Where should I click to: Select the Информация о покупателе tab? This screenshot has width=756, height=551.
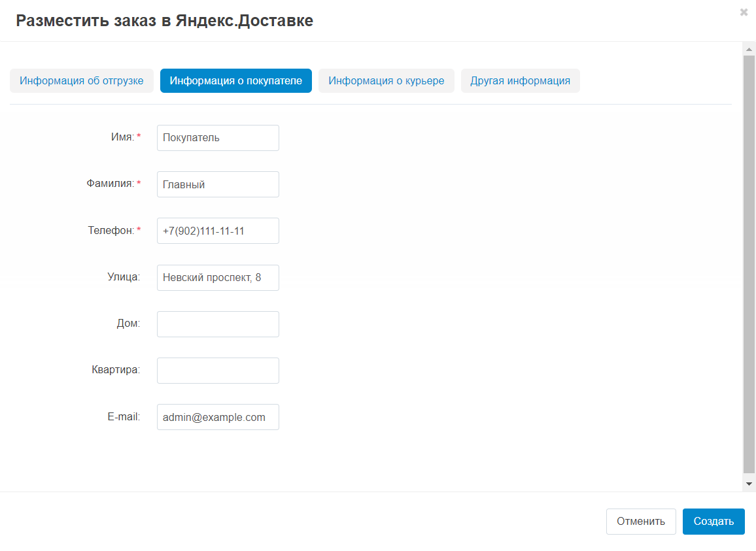(x=235, y=81)
